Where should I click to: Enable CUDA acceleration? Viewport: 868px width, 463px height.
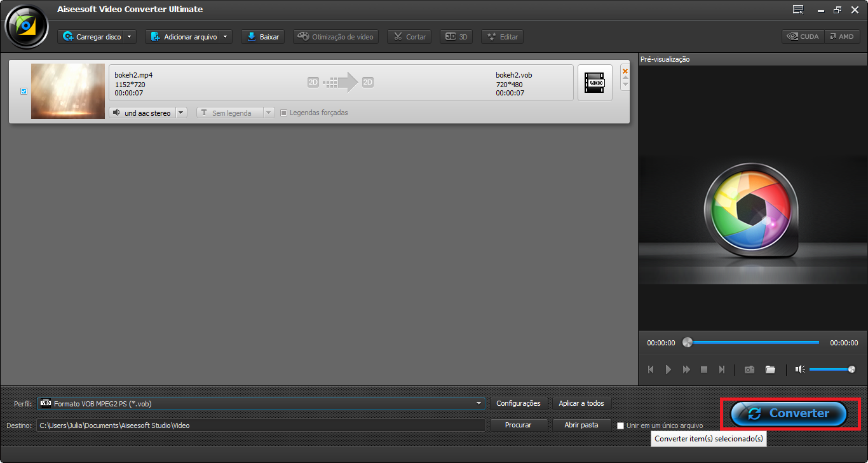pyautogui.click(x=802, y=36)
